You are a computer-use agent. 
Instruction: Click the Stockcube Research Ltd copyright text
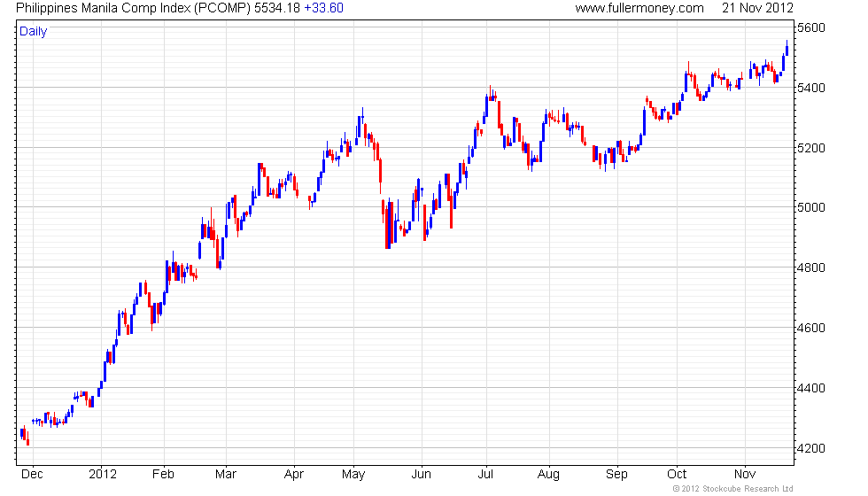click(733, 489)
